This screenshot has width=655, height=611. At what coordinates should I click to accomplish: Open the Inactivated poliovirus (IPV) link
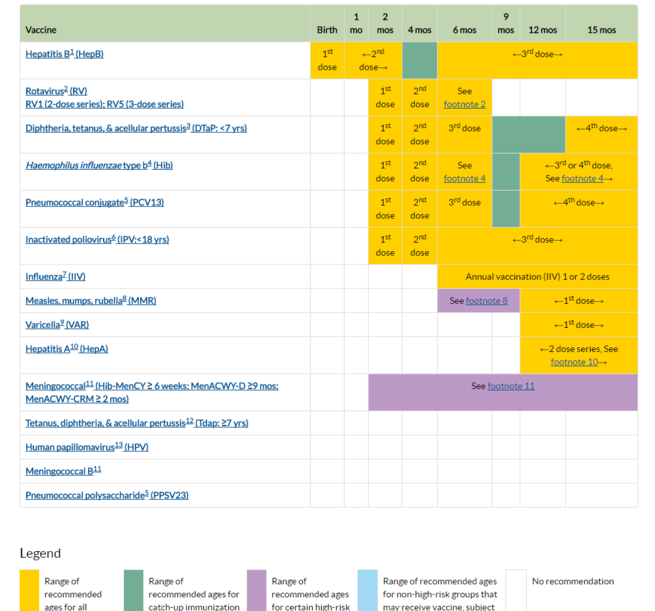[x=97, y=240]
